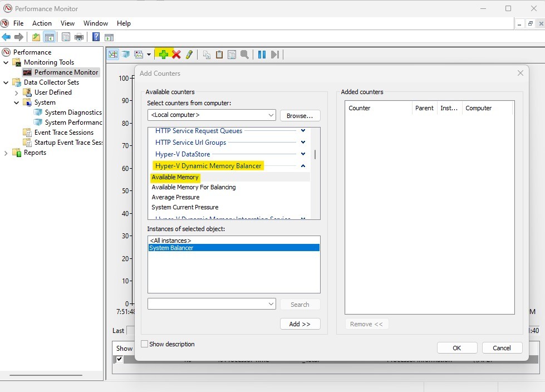The image size is (545, 392).
Task: Expand the Hyper-V DataStore counter group
Action: [302, 154]
